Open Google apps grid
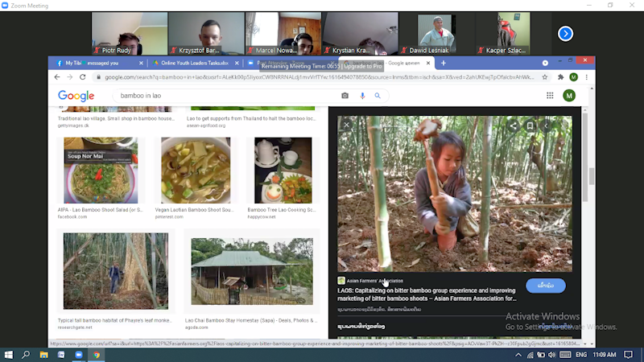The width and height of the screenshot is (644, 362). tap(550, 96)
